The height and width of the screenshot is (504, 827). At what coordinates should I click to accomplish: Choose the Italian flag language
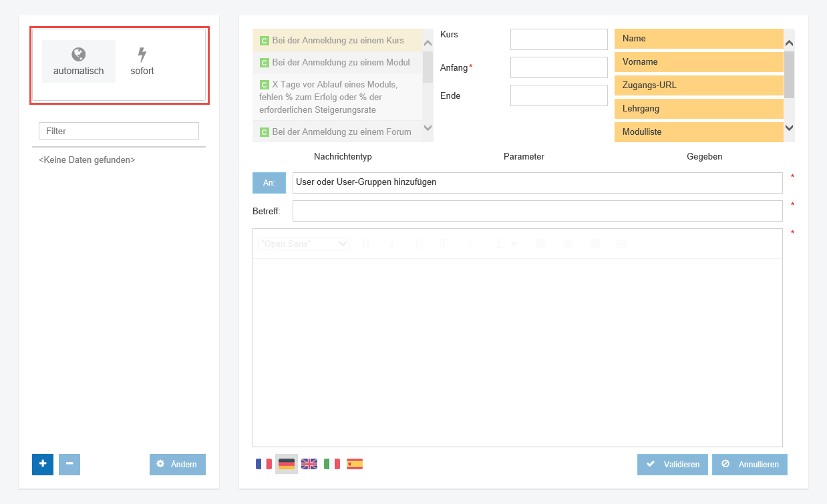[x=332, y=464]
